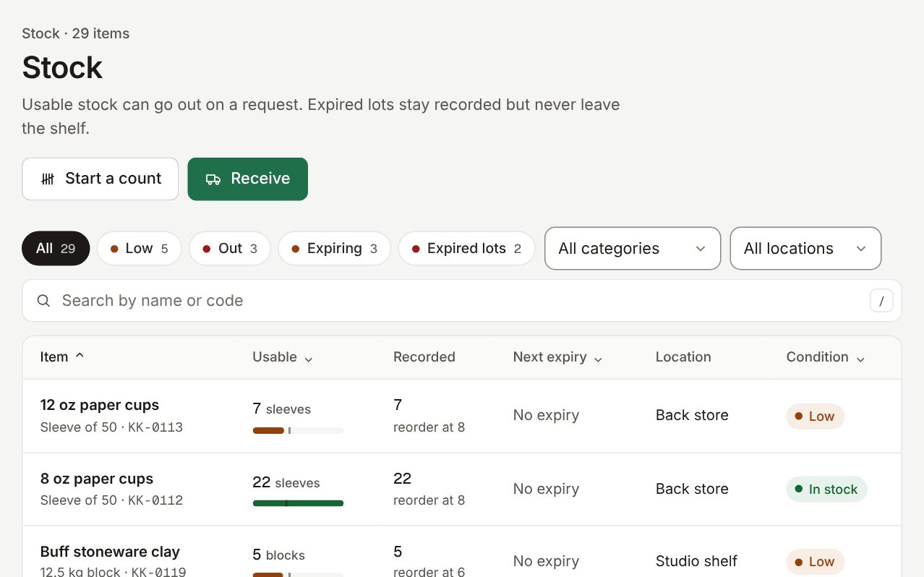This screenshot has width=924, height=577.
Task: Show All 29 items filter
Action: 56,249
